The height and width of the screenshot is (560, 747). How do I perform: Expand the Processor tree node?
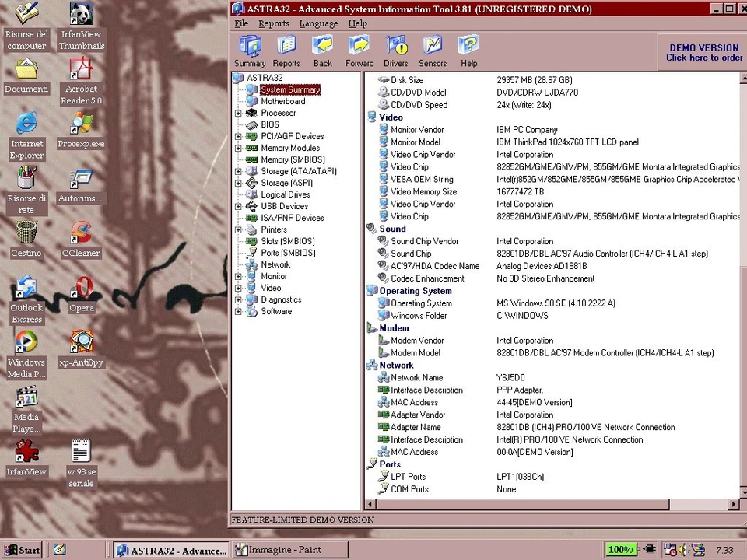(x=238, y=113)
